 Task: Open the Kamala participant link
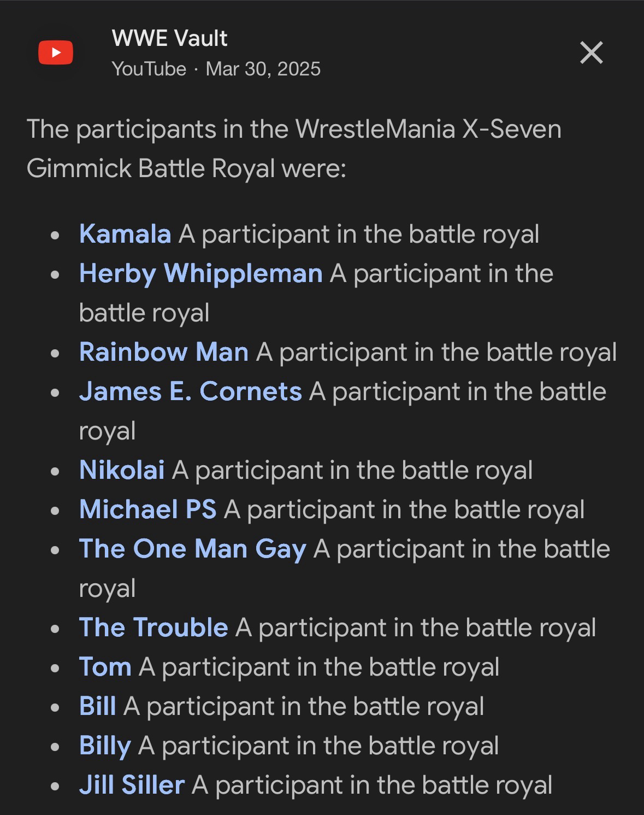[x=125, y=234]
